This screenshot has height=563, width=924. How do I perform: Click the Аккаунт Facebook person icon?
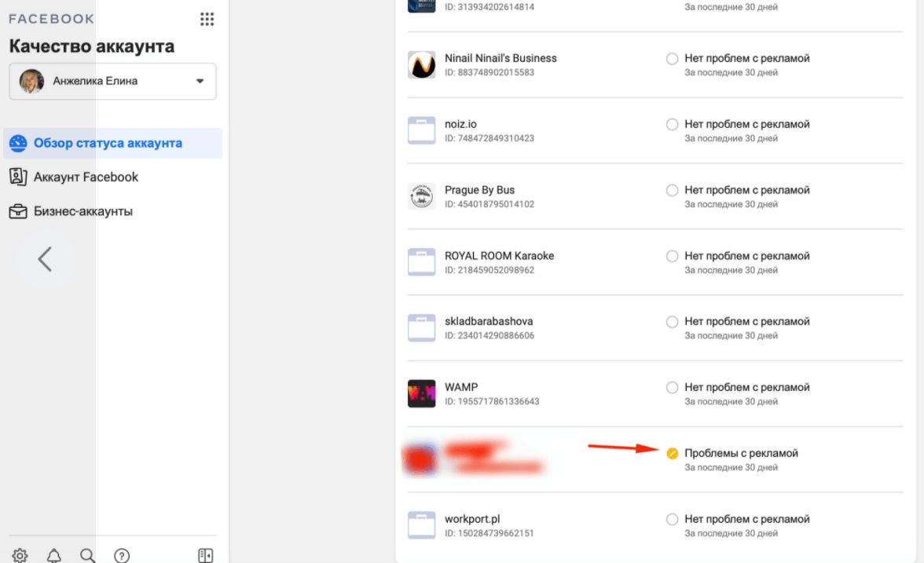coord(18,177)
